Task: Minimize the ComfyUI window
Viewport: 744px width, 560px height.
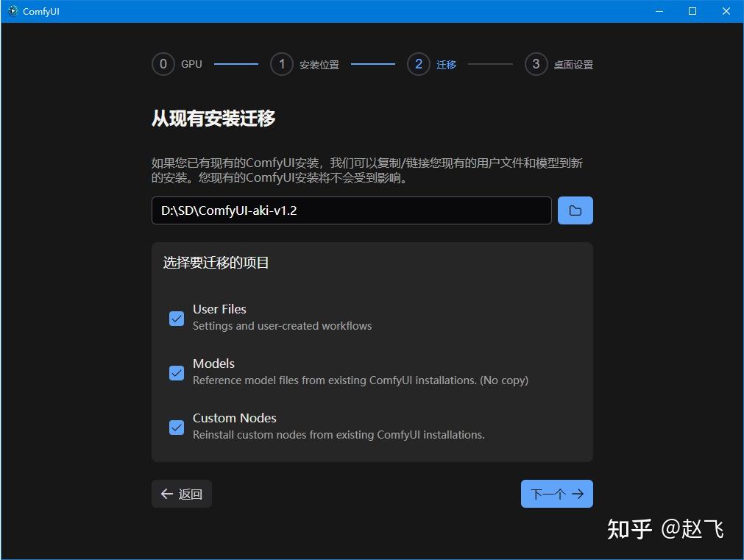Action: pos(659,11)
